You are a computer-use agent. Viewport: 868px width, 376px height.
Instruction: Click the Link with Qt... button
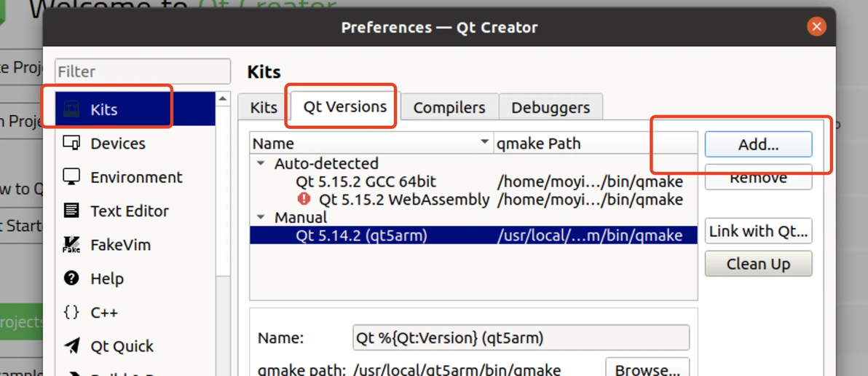click(x=758, y=232)
